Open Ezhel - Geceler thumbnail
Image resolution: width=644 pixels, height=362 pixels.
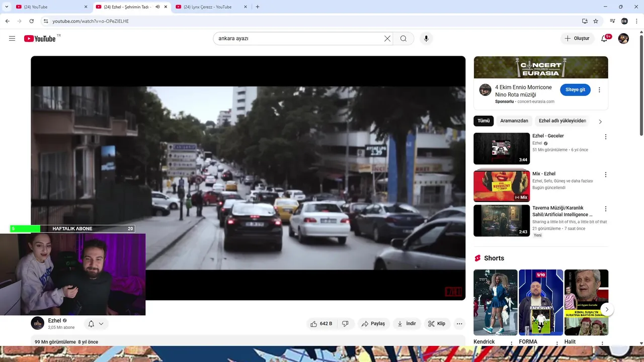[x=502, y=149]
